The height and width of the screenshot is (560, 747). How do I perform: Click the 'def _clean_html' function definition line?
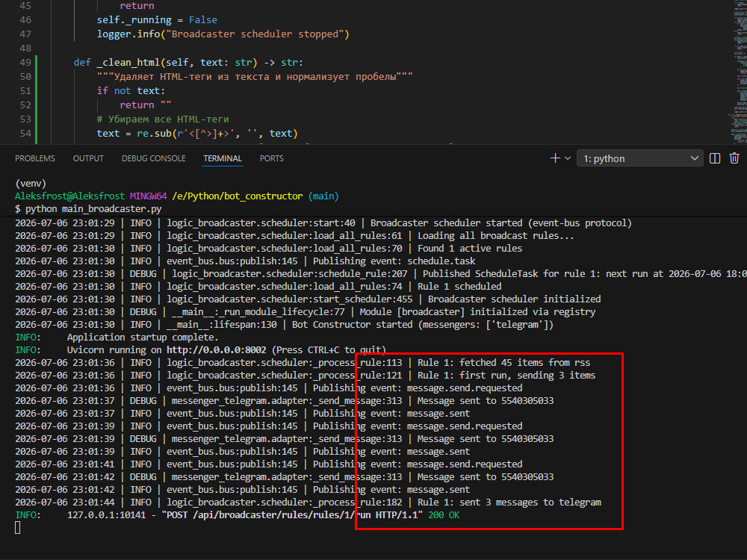click(x=188, y=63)
